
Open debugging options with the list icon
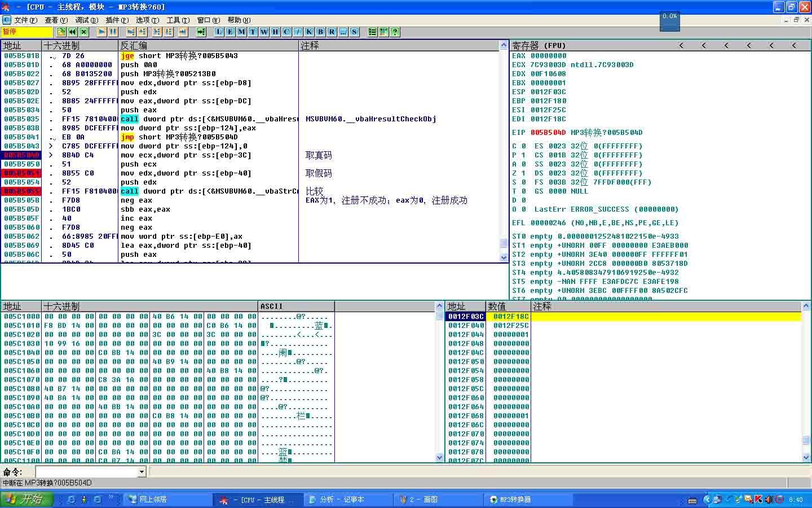click(372, 32)
